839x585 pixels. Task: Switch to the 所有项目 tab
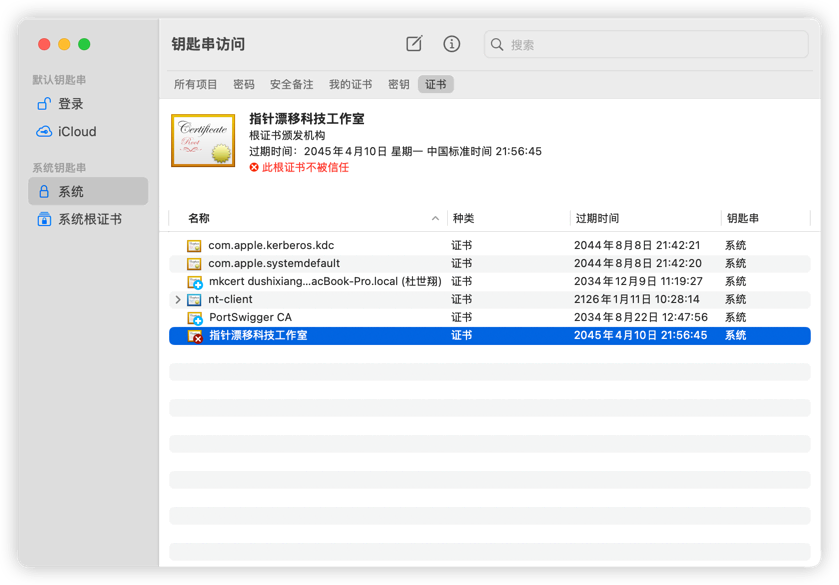(196, 85)
